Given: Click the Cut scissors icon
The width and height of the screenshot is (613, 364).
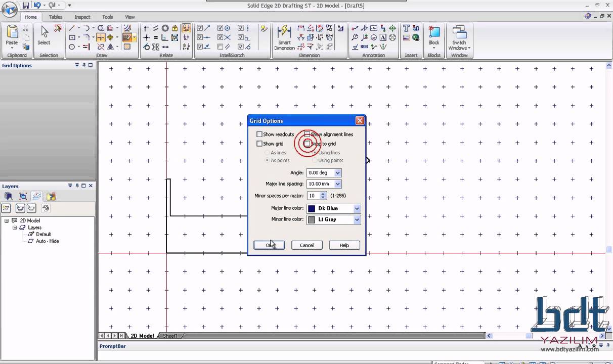Looking at the screenshot, I should (26, 29).
